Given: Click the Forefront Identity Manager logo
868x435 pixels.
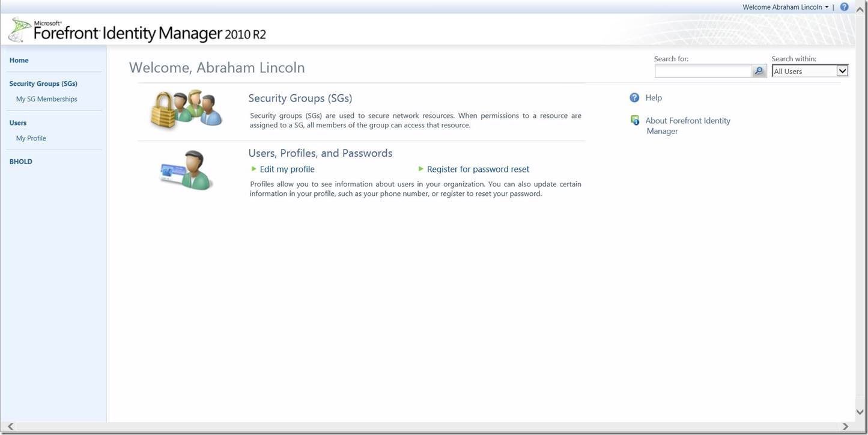Looking at the screenshot, I should [x=138, y=30].
